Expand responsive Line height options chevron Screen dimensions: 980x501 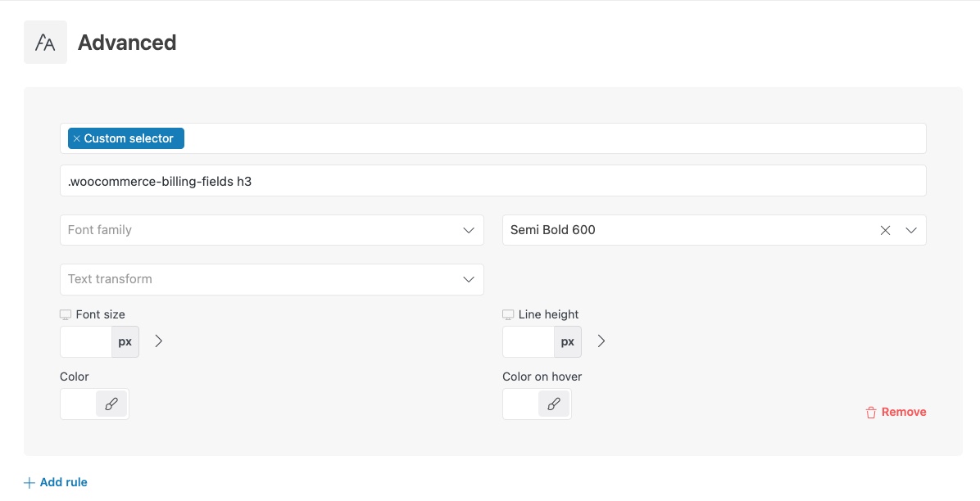tap(601, 341)
